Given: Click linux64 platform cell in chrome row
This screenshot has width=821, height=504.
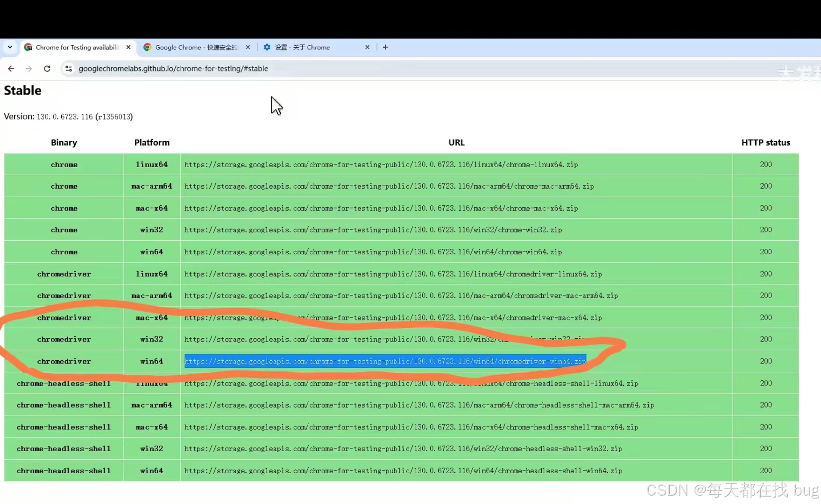Looking at the screenshot, I should click(x=152, y=164).
